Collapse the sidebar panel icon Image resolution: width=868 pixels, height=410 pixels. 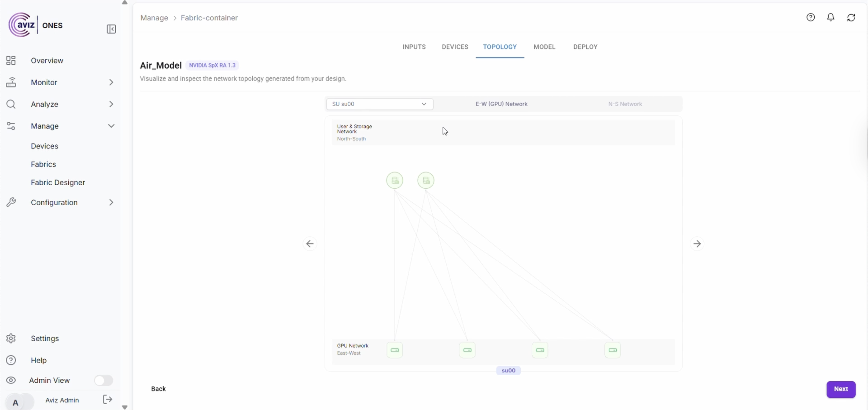111,29
